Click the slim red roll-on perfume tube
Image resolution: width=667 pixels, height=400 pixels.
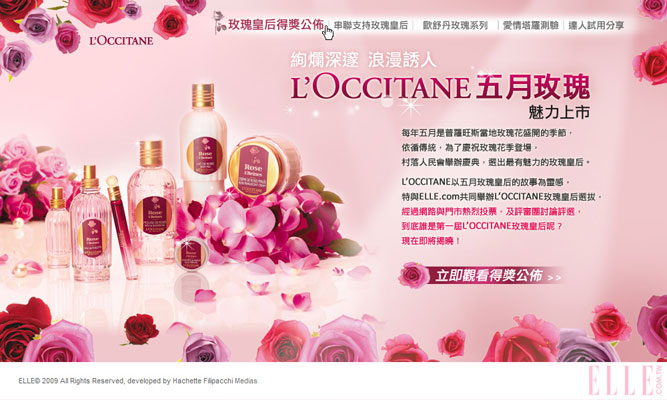[x=122, y=228]
